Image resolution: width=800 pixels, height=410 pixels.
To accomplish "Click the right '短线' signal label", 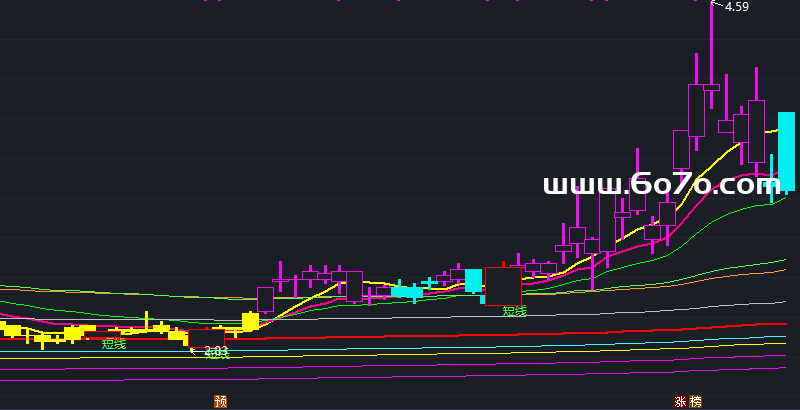I will [x=514, y=311].
